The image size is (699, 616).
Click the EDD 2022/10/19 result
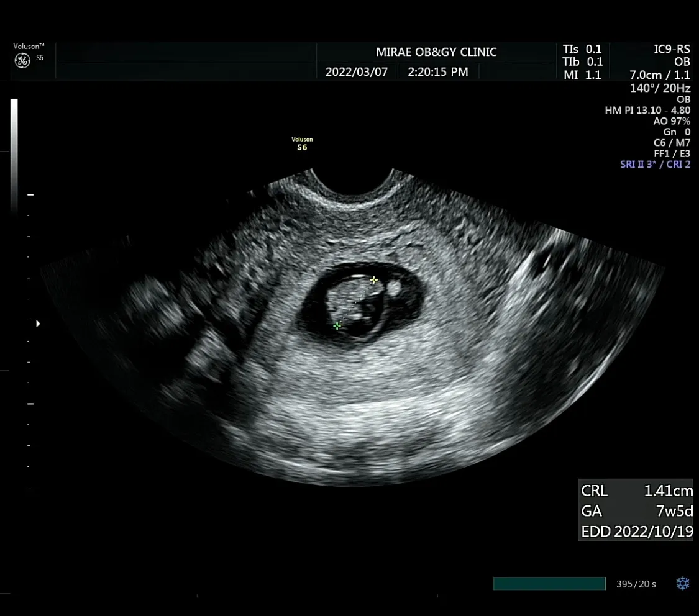click(637, 532)
